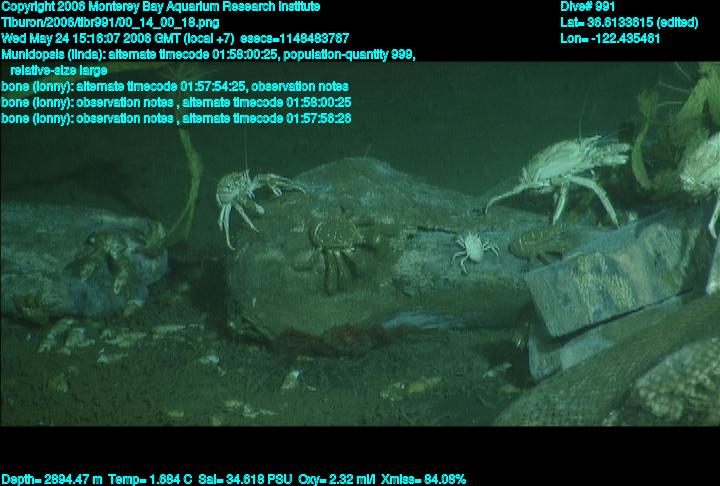
Task: Click the copyright line naming Monterey Bay Aquarium Research Institute
Action: [x=161, y=7]
